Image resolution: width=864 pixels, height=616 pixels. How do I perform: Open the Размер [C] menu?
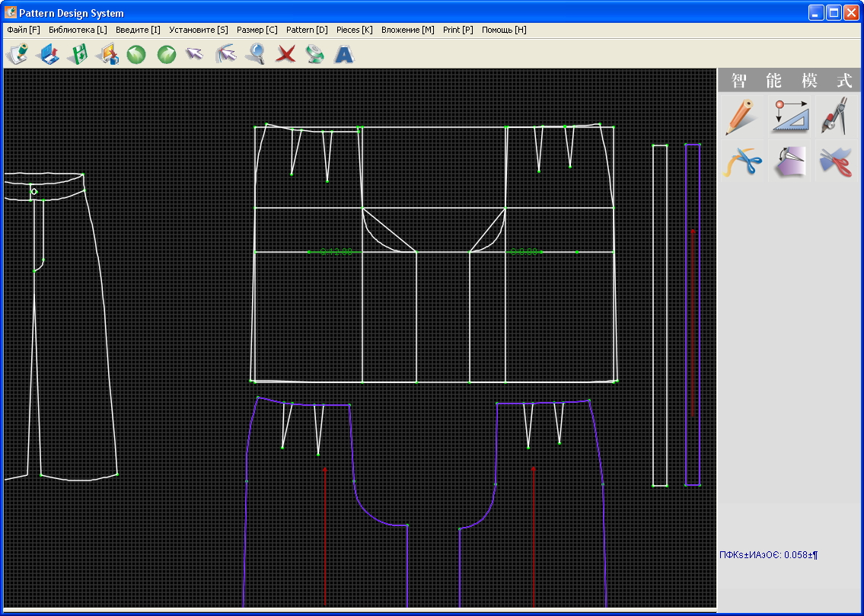(x=257, y=30)
